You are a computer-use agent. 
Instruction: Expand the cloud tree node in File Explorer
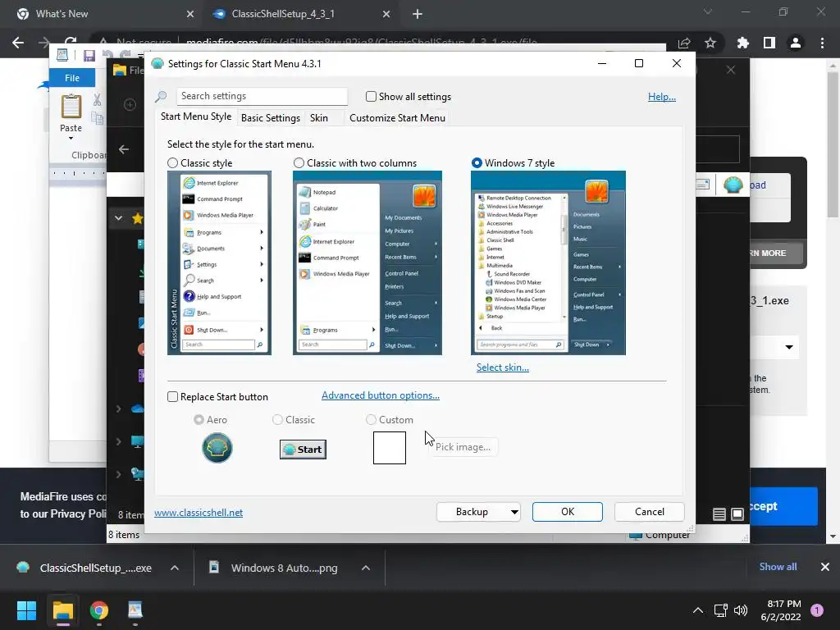click(118, 409)
